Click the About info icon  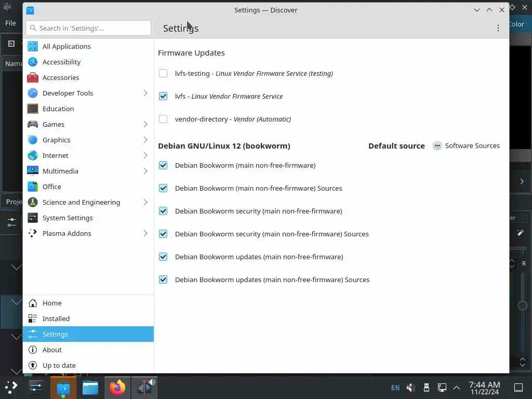[33, 350]
